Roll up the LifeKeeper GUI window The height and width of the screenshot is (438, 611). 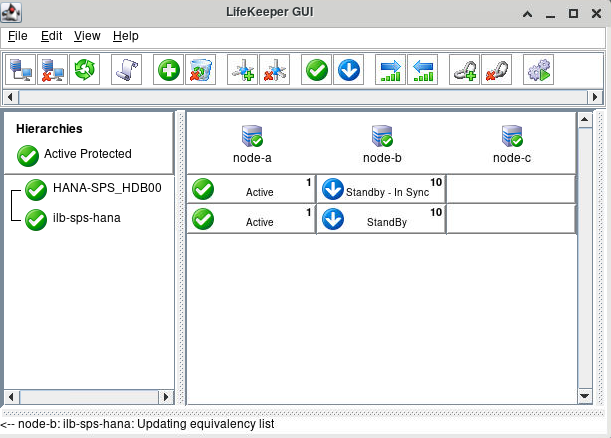(528, 14)
